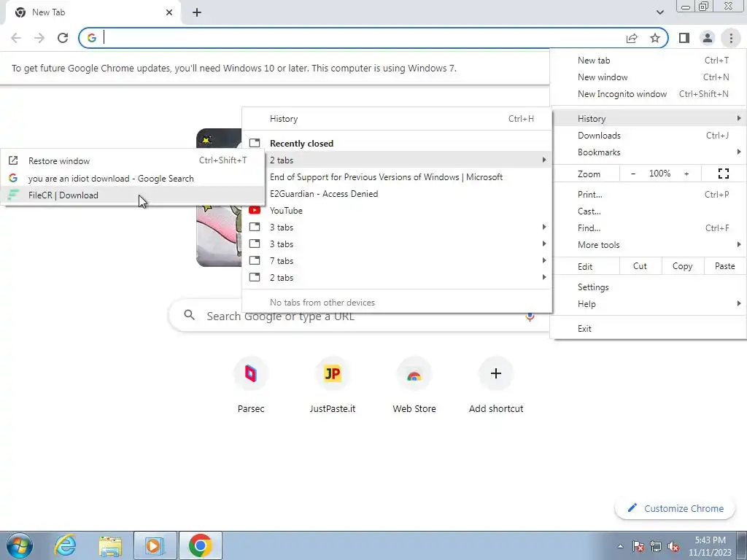The width and height of the screenshot is (747, 560).
Task: Click the Chrome taskbar icon
Action: (200, 545)
